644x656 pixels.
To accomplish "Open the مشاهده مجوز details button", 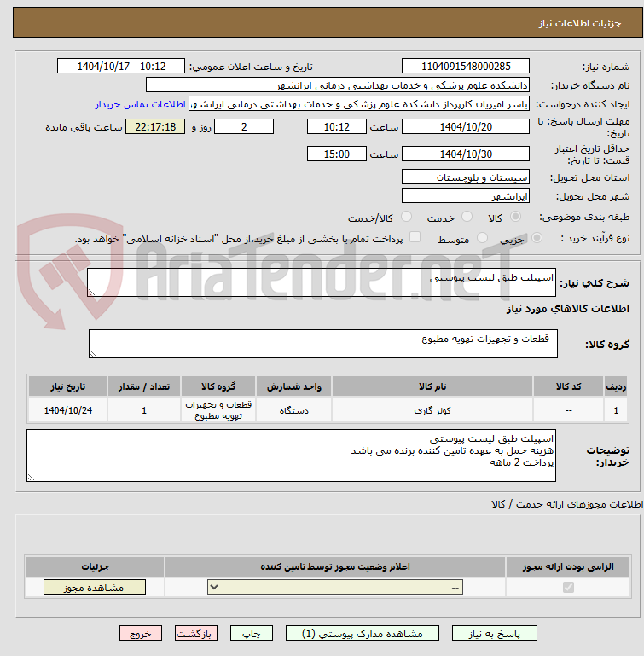I will point(95,587).
